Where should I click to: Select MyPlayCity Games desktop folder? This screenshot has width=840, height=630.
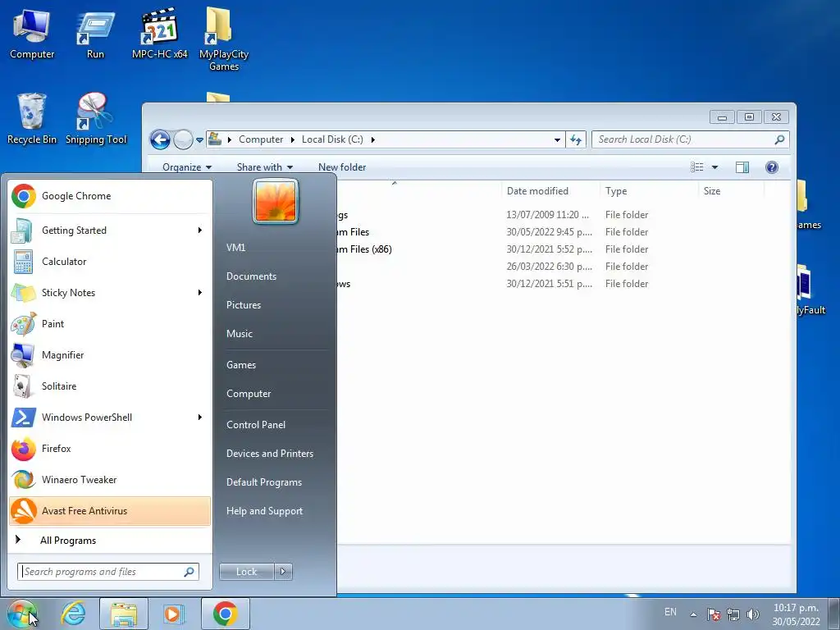click(x=223, y=39)
